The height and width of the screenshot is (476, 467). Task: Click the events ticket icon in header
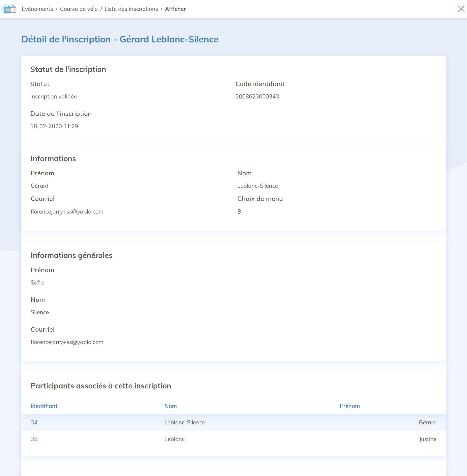pos(10,9)
